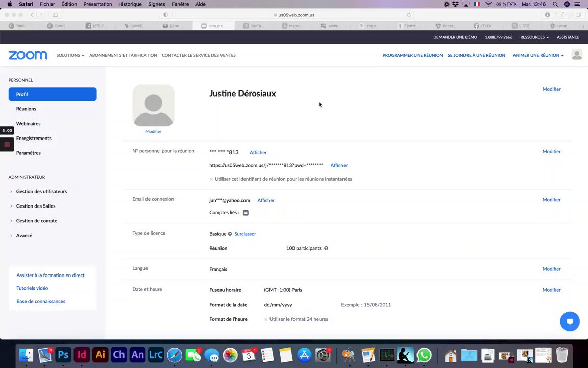The width and height of the screenshot is (588, 368).
Task: Expand the Avancé section
Action: pyautogui.click(x=20, y=236)
